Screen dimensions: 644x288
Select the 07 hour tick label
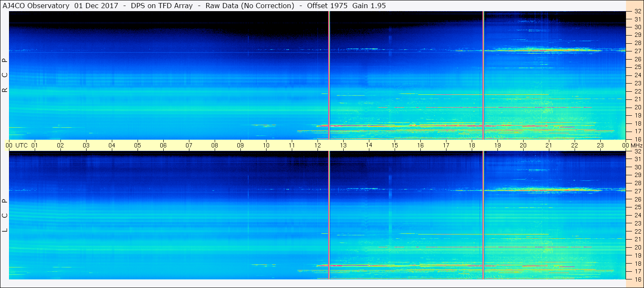[189, 145]
